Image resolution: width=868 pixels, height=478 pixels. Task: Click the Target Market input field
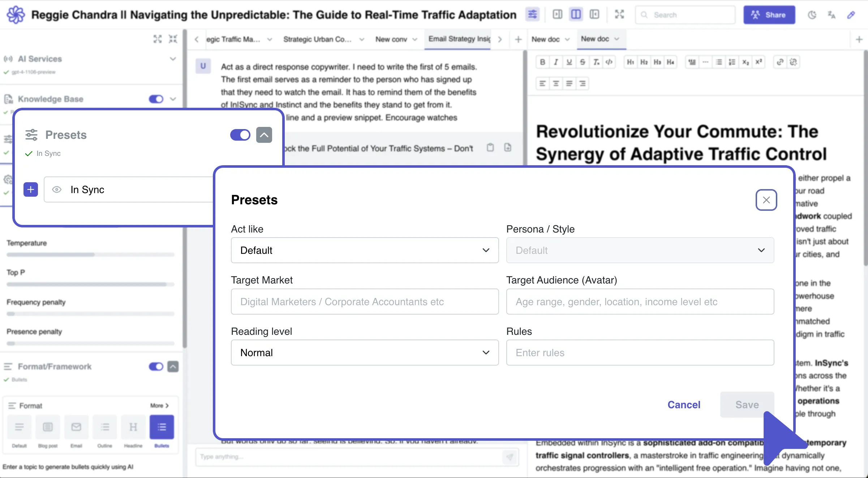click(365, 302)
